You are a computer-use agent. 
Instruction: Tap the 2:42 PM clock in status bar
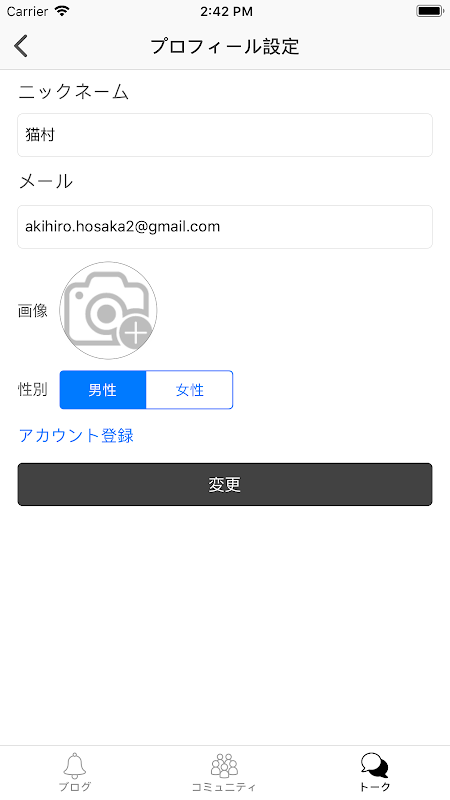pos(226,11)
